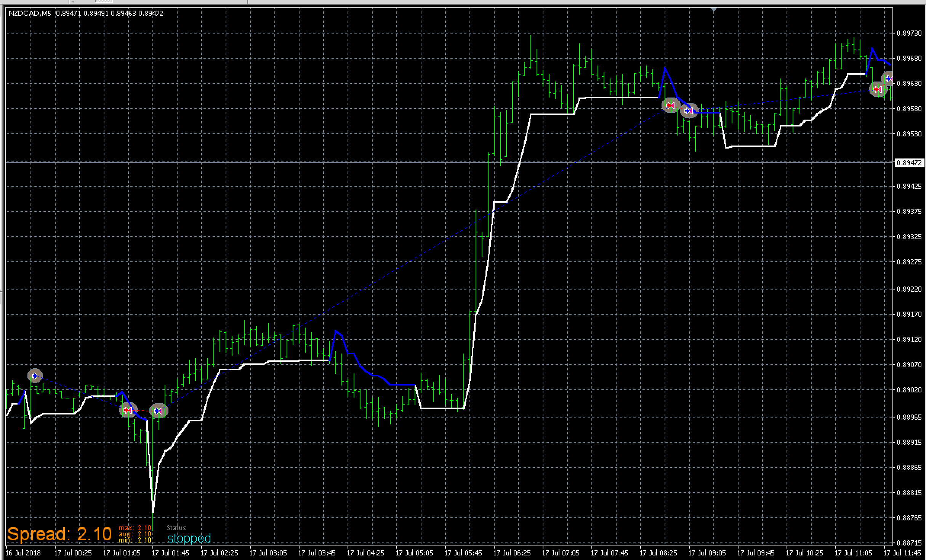Click the 0.88815 price scale label
This screenshot has height=560, width=926.
(x=909, y=493)
